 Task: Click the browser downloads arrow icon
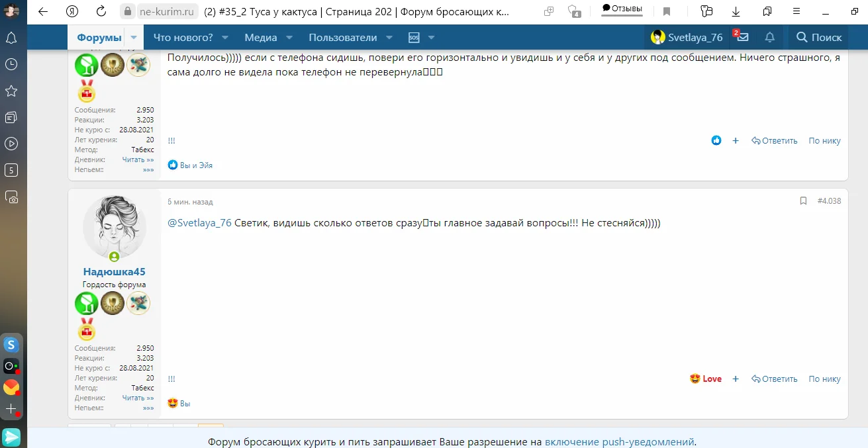pyautogui.click(x=736, y=11)
